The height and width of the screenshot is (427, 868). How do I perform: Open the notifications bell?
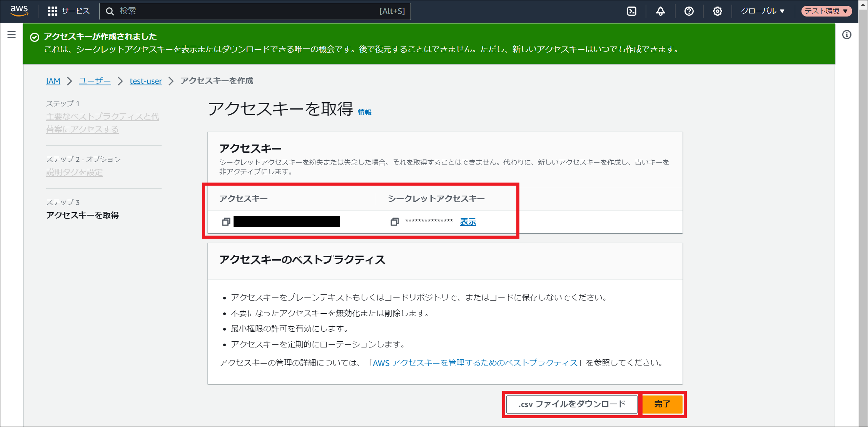(660, 11)
